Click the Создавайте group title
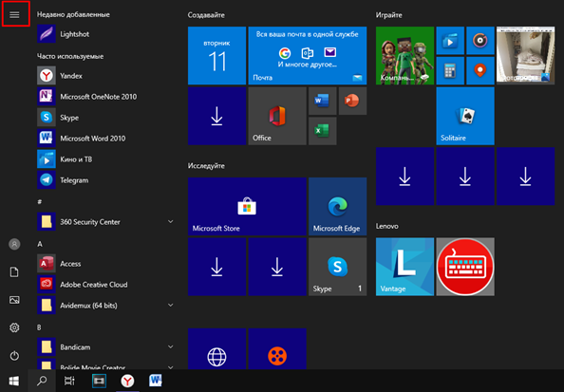This screenshot has height=392, width=564. 206,15
